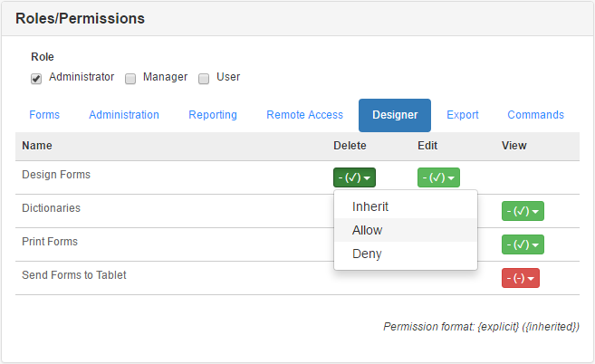Screen dimensions: 595x364
Task: Click the Send Forms to Tablet label
Action: click(x=74, y=274)
